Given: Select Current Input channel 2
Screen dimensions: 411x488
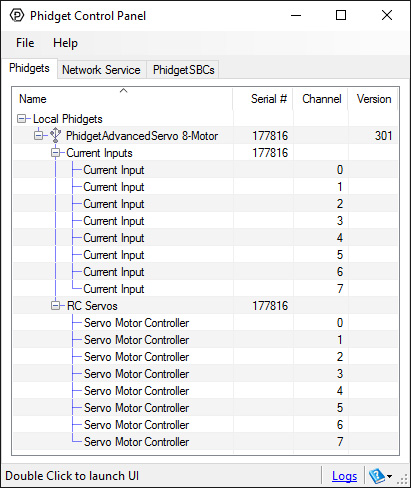Looking at the screenshot, I should click(x=206, y=204).
